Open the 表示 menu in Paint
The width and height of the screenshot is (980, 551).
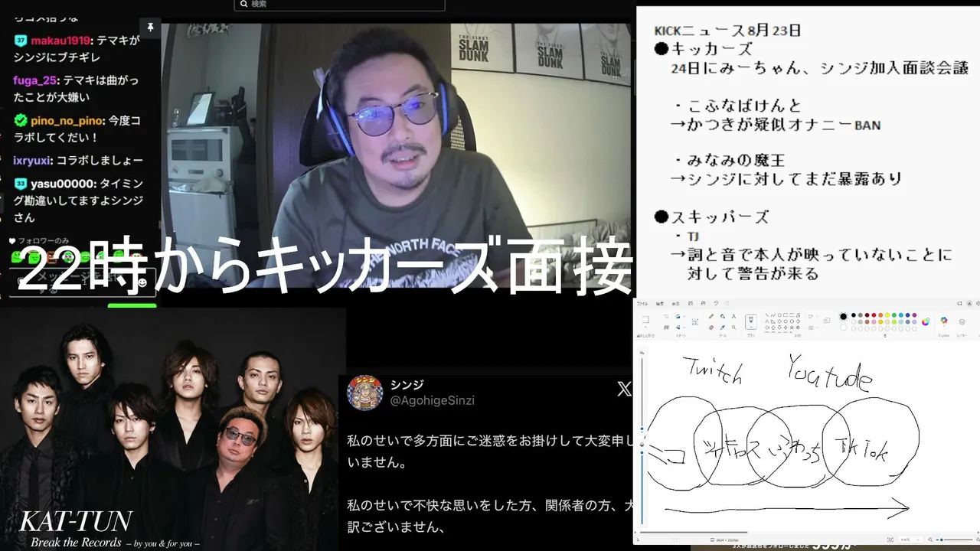click(675, 303)
